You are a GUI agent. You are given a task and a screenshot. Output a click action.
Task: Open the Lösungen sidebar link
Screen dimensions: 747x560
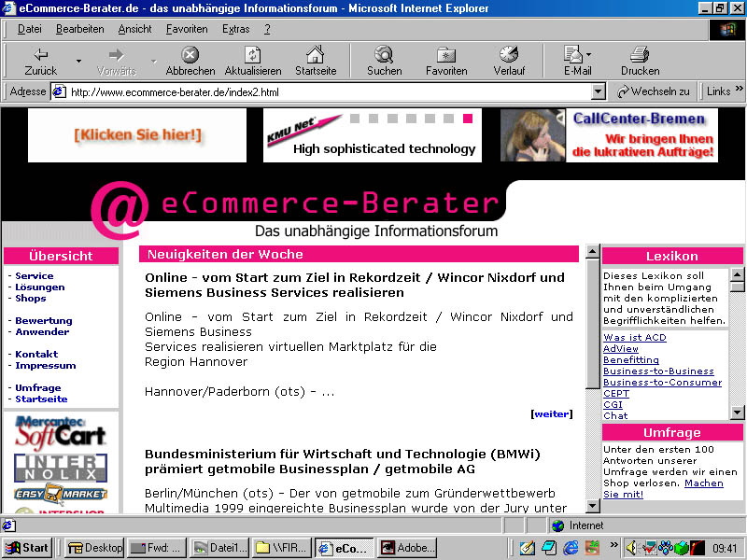point(40,287)
